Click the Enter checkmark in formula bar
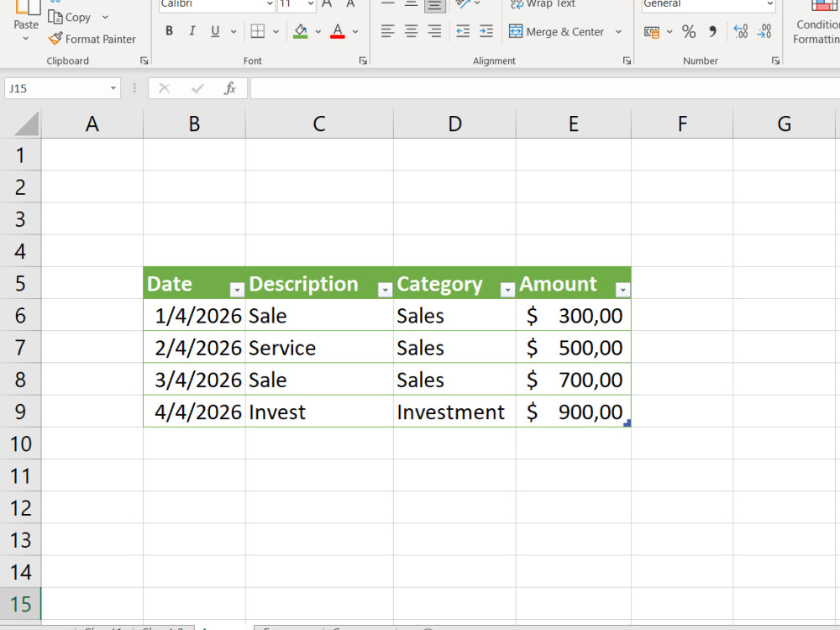This screenshot has height=630, width=840. coord(197,88)
